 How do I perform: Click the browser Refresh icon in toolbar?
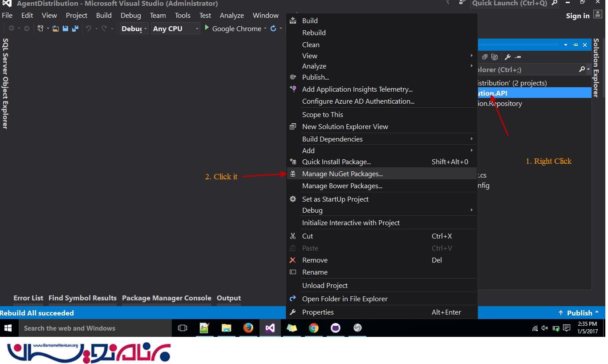pos(273,28)
